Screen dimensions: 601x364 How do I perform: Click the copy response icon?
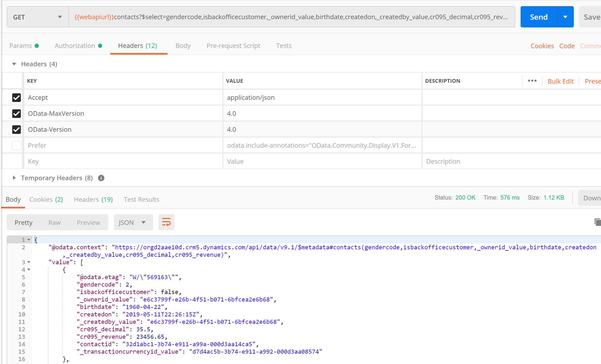(598, 222)
